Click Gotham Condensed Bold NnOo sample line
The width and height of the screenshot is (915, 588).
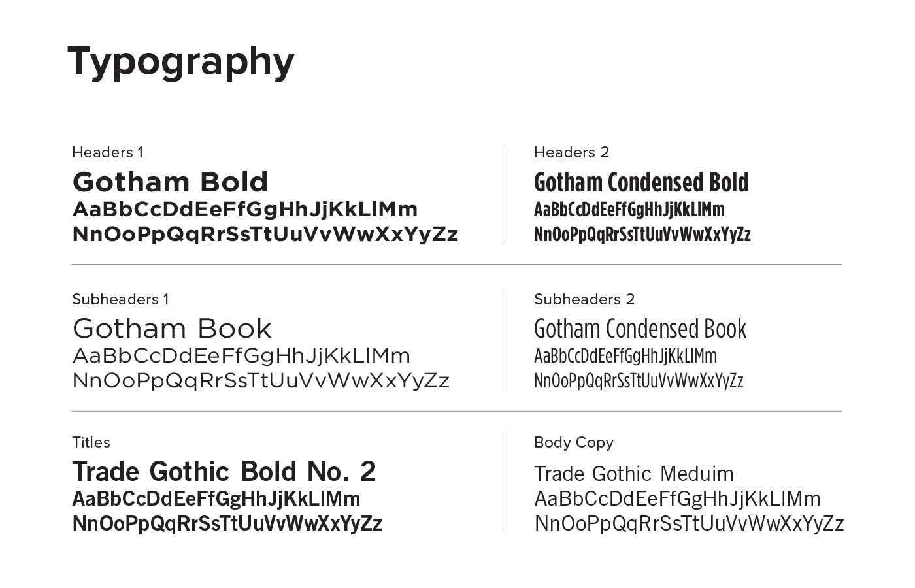tap(642, 235)
